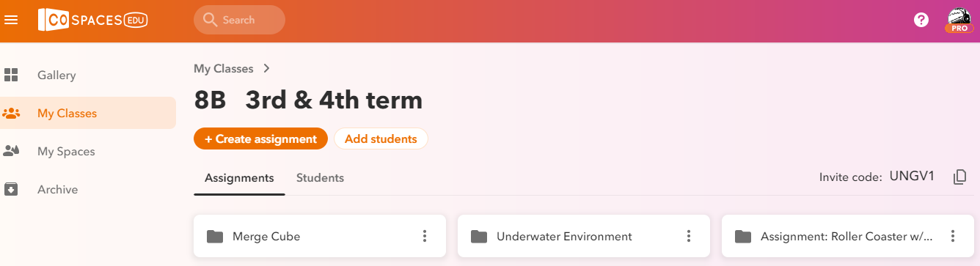Click the Archive box icon

11,190
